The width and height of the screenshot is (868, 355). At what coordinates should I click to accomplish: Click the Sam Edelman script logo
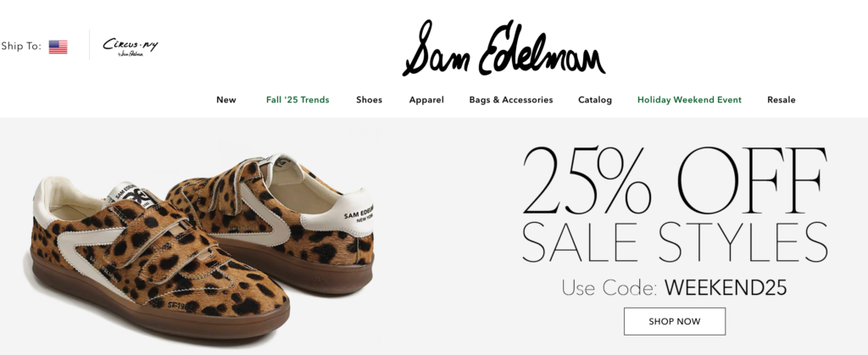coord(504,48)
